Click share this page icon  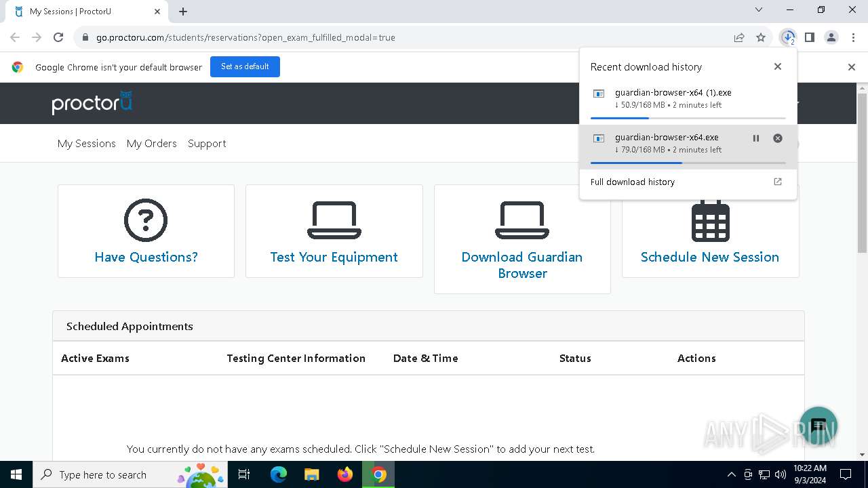tap(739, 37)
